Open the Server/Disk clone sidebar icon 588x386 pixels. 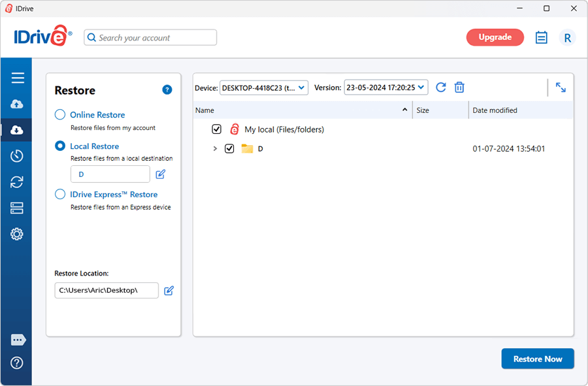click(16, 208)
